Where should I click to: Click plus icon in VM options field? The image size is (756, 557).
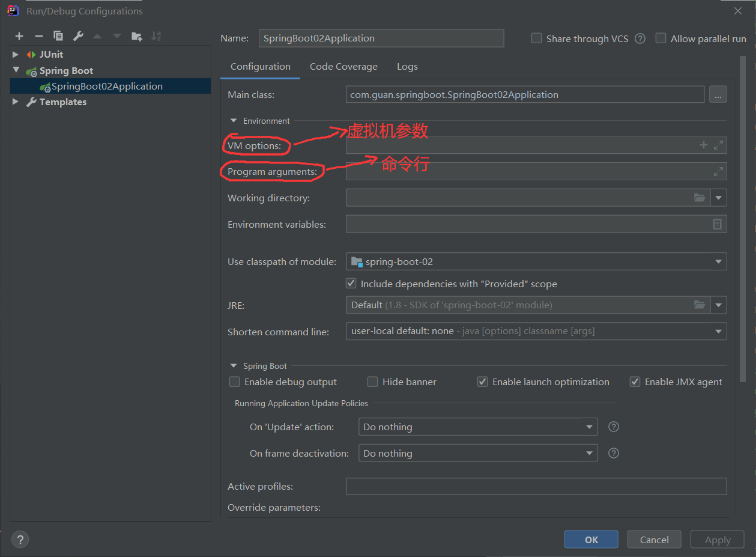click(704, 145)
